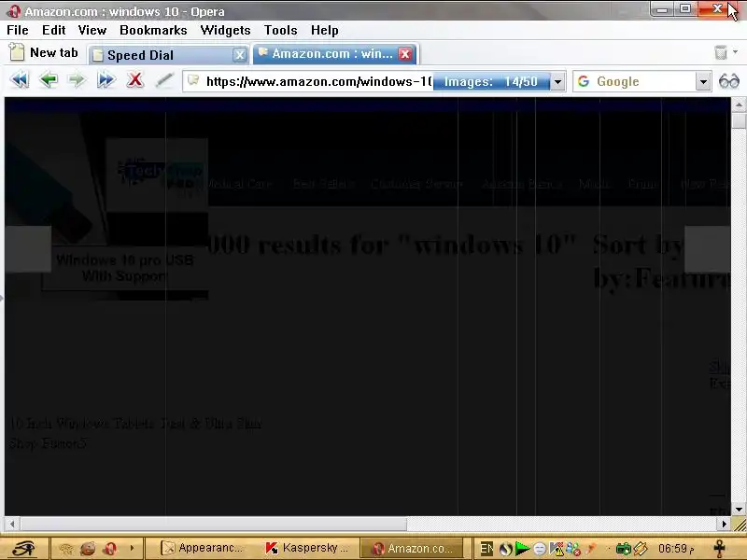Stop page loading with the red X

click(x=135, y=79)
